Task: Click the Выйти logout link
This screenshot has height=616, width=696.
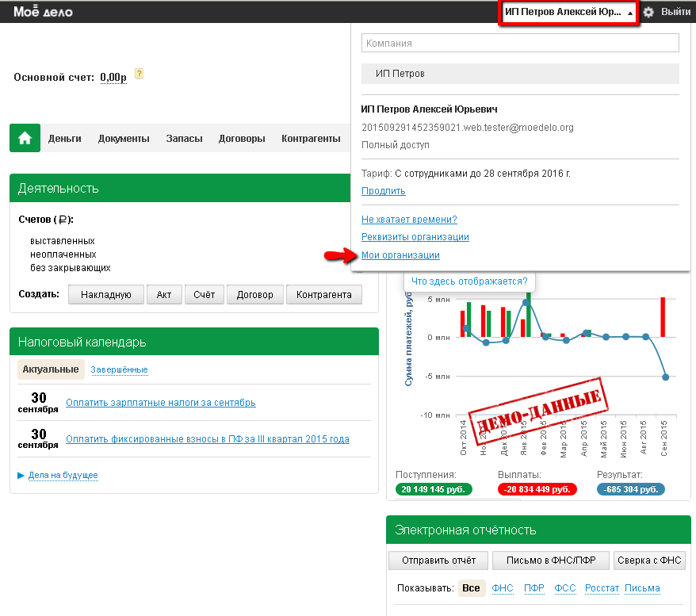Action: click(x=675, y=13)
